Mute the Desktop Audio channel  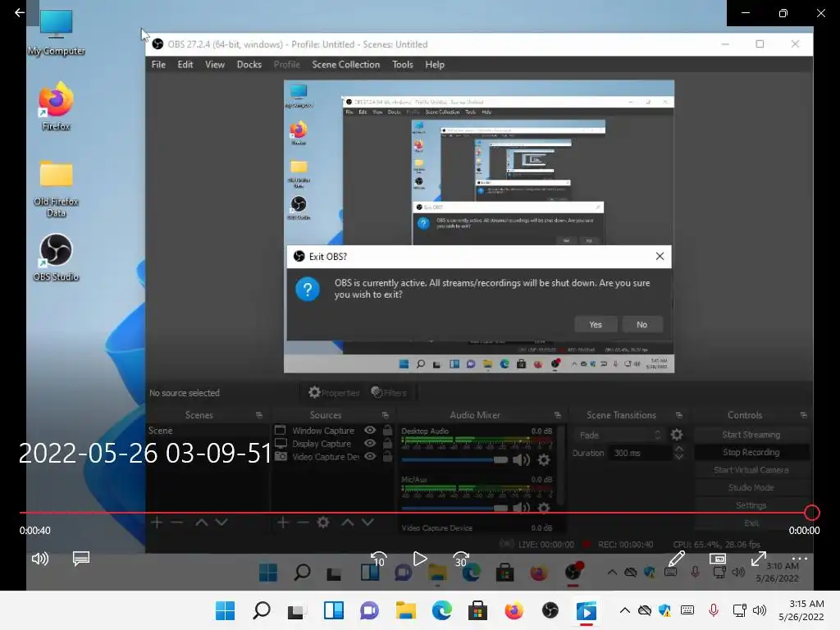[x=521, y=459]
